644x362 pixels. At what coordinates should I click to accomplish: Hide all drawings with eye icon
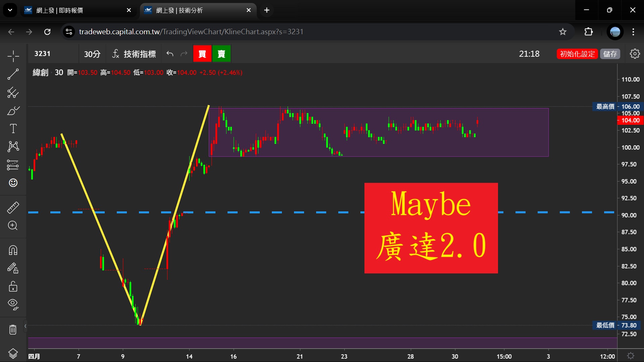[x=13, y=304]
